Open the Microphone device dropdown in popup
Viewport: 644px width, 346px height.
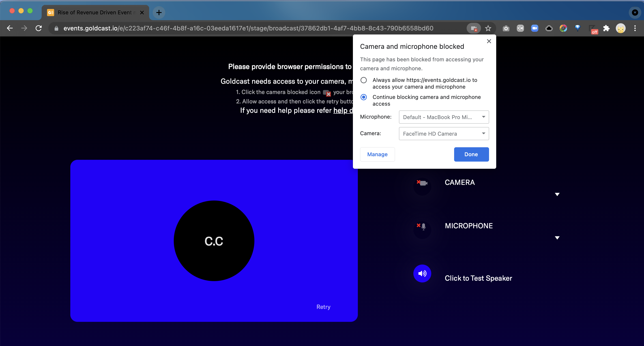(x=444, y=117)
